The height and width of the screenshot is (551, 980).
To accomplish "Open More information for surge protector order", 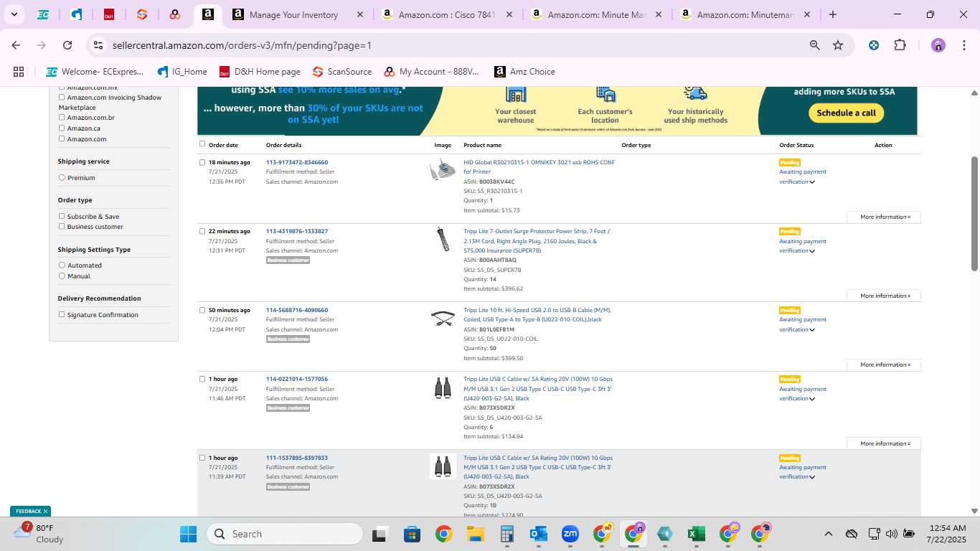I will pyautogui.click(x=884, y=296).
